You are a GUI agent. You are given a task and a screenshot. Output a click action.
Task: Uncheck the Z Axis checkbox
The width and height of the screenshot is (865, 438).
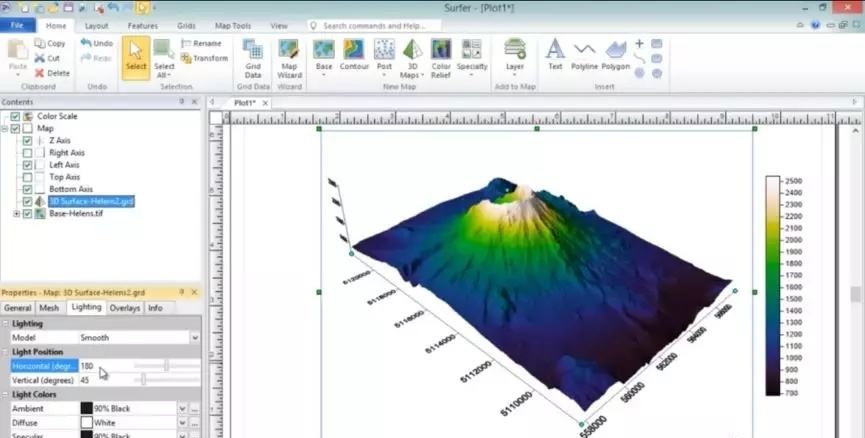[28, 141]
